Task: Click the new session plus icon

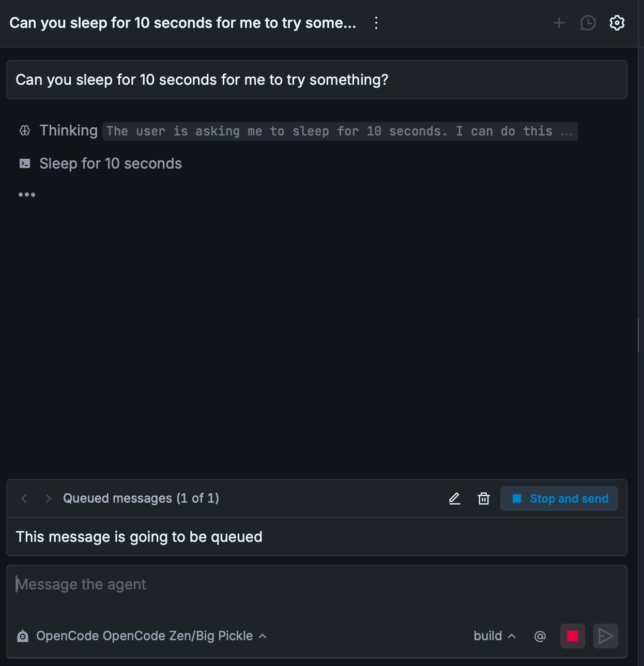Action: click(x=559, y=23)
